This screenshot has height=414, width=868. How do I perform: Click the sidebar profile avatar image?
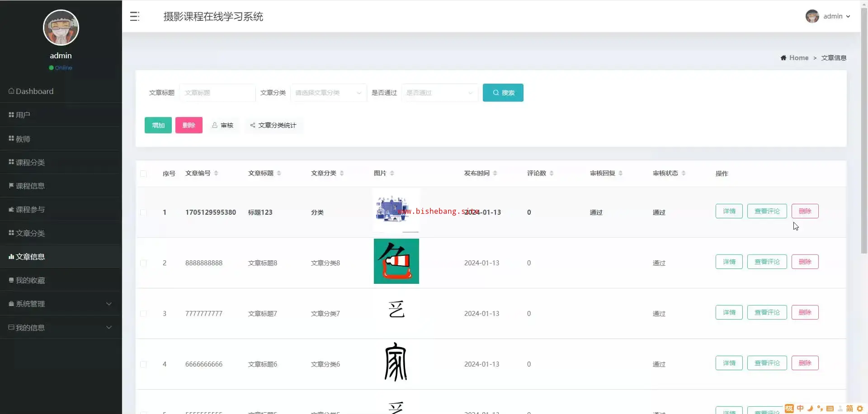61,28
